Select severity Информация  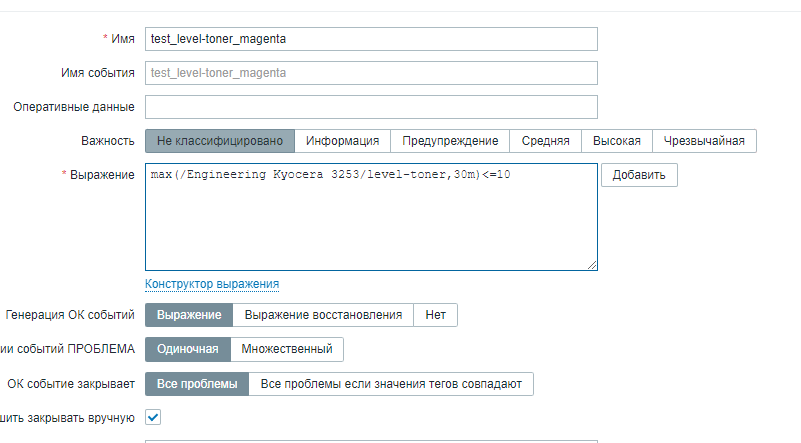tap(342, 141)
